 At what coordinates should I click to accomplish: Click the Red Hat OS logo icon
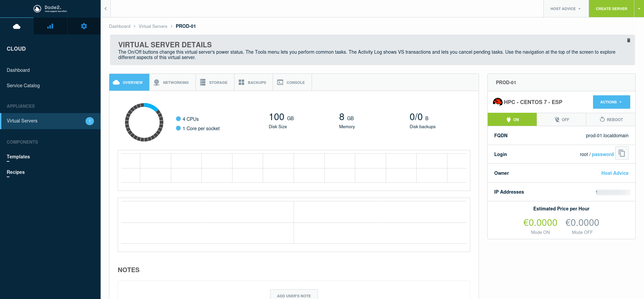[x=498, y=102]
